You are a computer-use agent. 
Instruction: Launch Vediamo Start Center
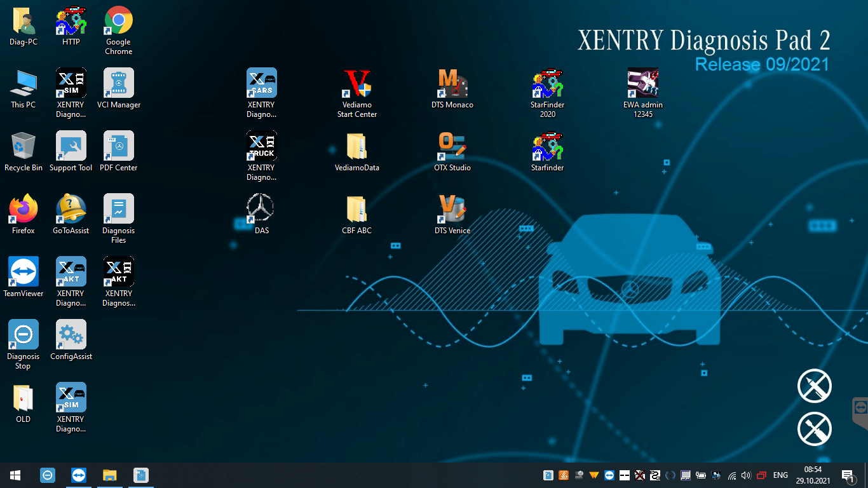coord(357,93)
